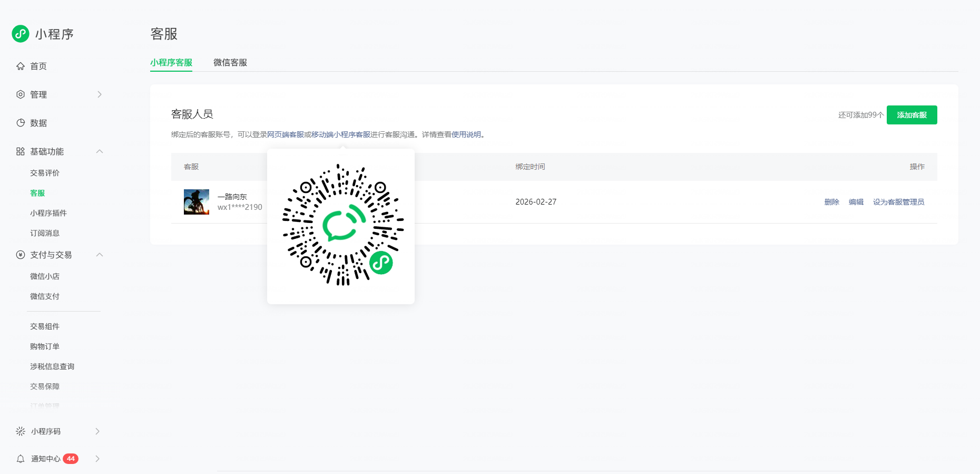Open 涉税信息查询 in the sidebar
Image resolution: width=980 pixels, height=474 pixels.
(x=52, y=366)
